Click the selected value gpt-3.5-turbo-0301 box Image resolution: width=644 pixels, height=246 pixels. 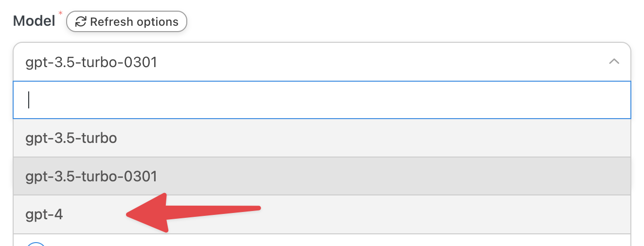(322, 62)
